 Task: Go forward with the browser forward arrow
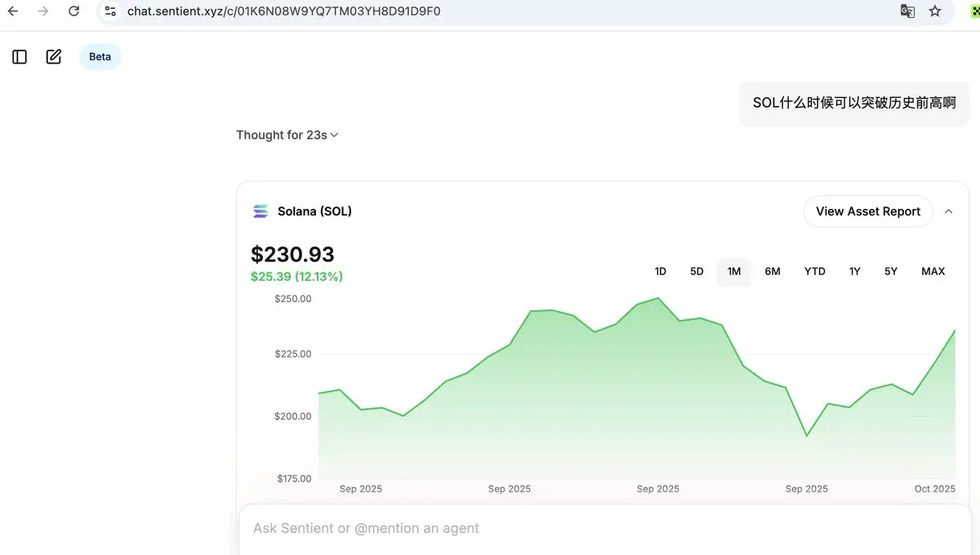(x=43, y=11)
